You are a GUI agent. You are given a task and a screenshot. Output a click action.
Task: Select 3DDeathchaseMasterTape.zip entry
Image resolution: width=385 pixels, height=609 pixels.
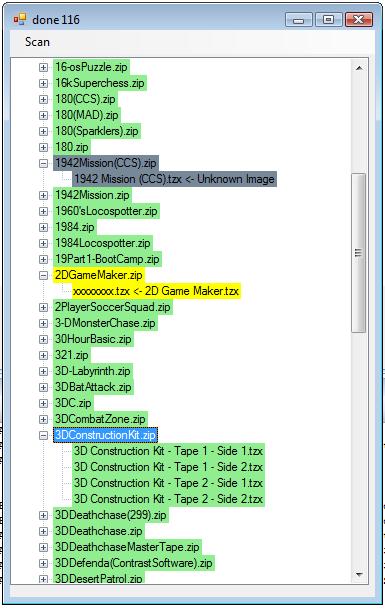coord(127,547)
